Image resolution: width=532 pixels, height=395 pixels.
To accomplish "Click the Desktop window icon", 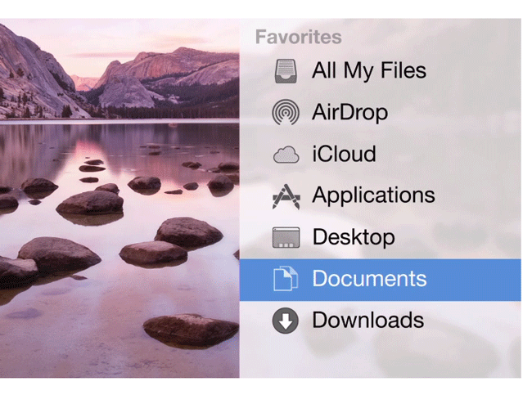I will (286, 237).
